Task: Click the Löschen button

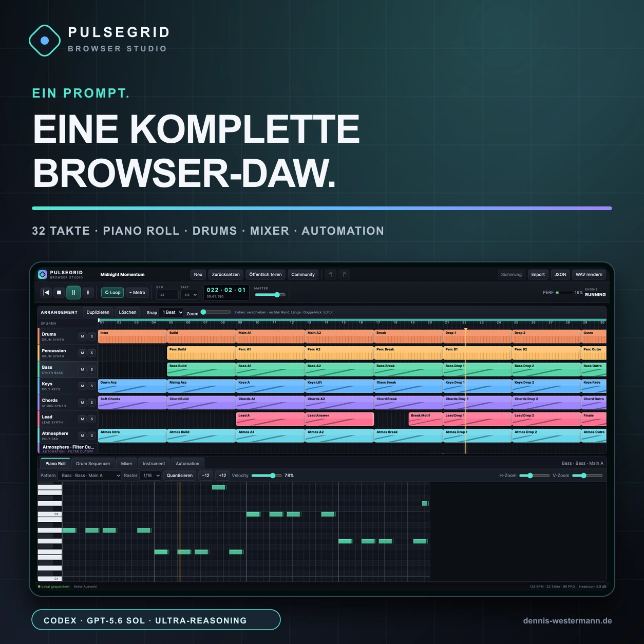Action: [x=128, y=312]
